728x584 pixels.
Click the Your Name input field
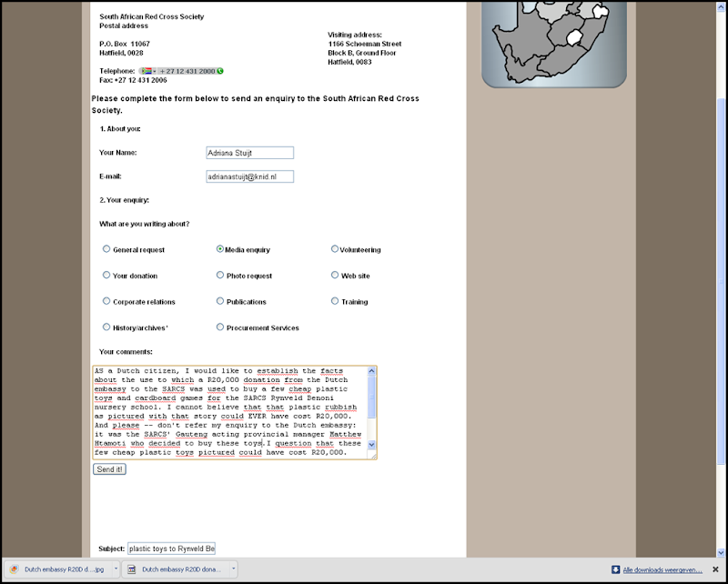249,153
